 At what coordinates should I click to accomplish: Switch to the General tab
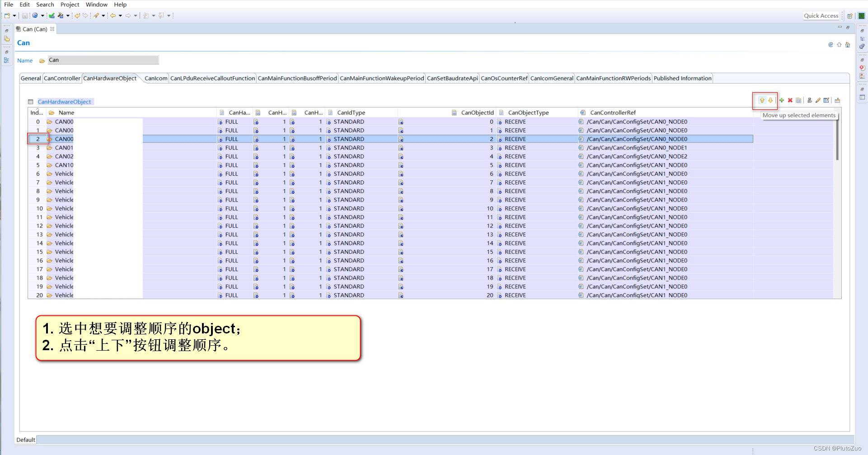31,78
